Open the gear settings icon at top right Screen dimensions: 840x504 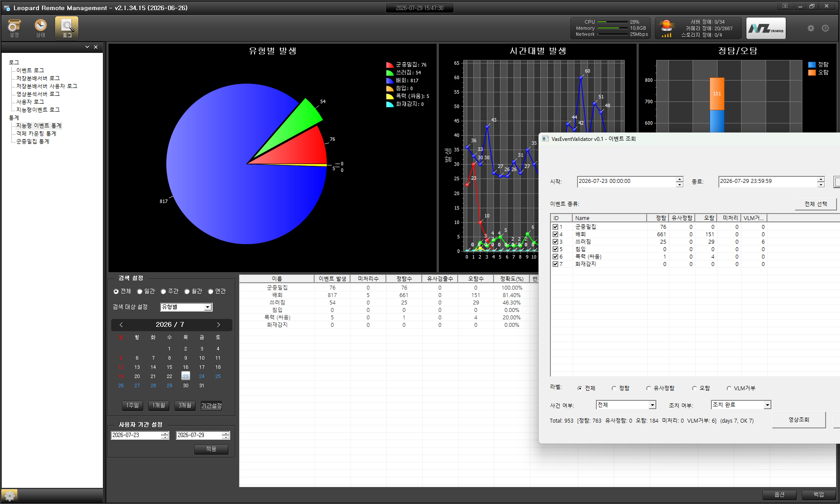811,28
